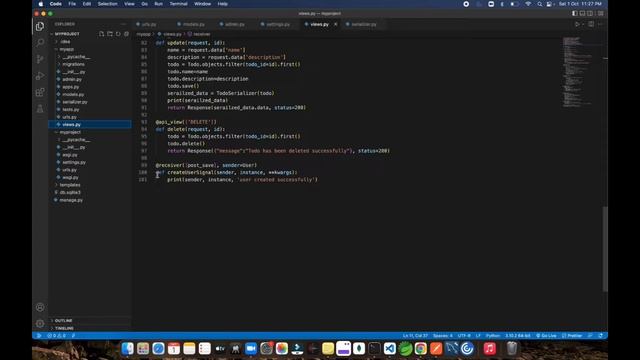
Task: Open Spotlight search in the macOS menu bar
Action: pyautogui.click(x=540, y=4)
